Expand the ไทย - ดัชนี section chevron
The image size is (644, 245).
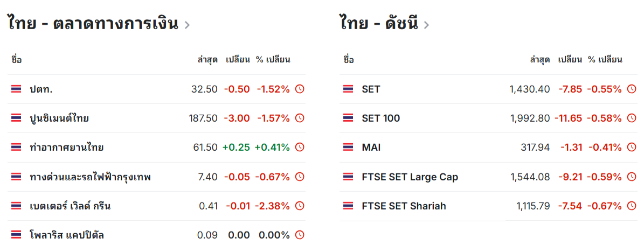(x=426, y=25)
